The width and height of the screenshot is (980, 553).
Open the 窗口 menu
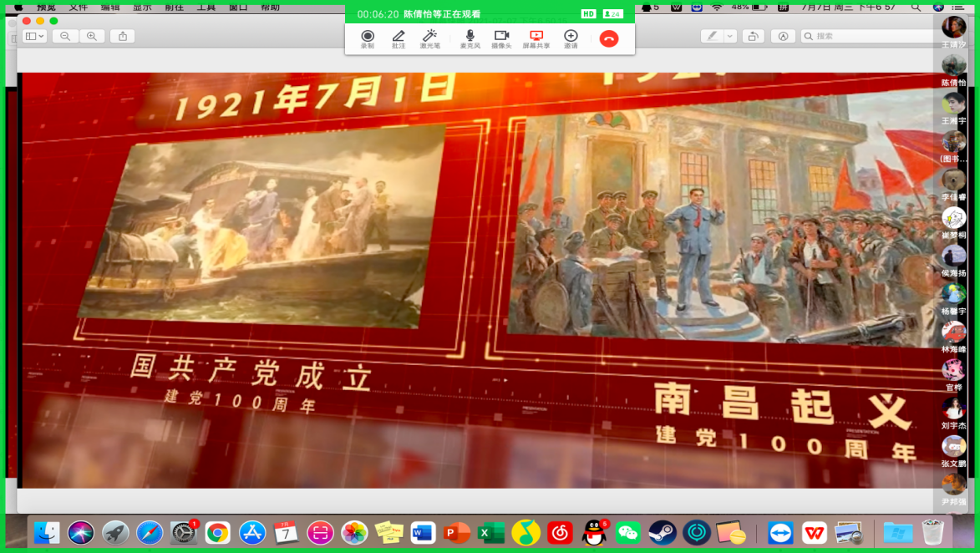click(238, 7)
